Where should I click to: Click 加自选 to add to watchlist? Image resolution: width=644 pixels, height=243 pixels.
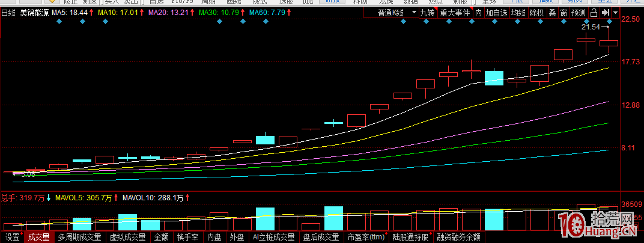[496, 12]
